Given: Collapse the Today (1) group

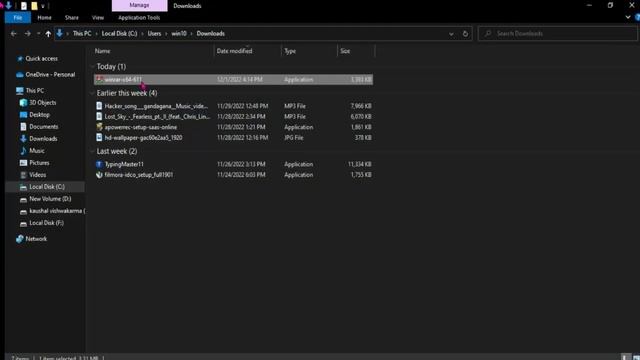Looking at the screenshot, I should click(93, 67).
